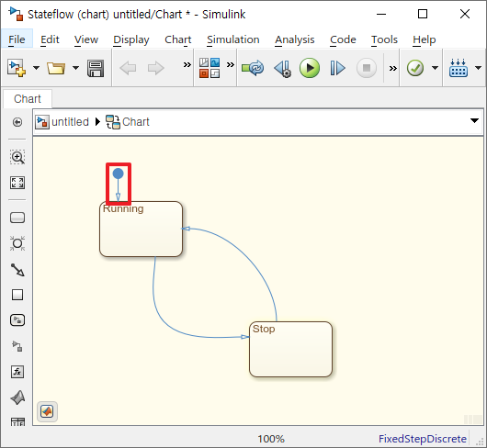This screenshot has height=448, width=487.
Task: Select the Chart tab
Action: 28,98
